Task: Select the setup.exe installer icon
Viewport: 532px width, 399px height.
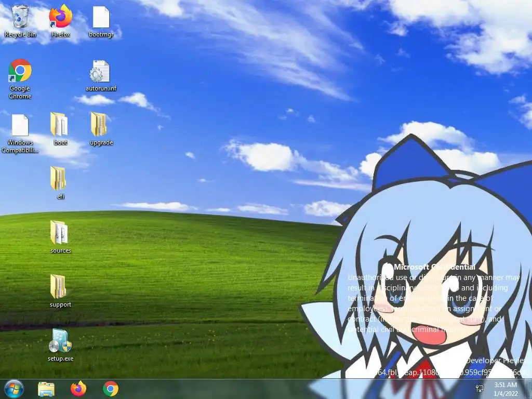Action: coord(60,345)
